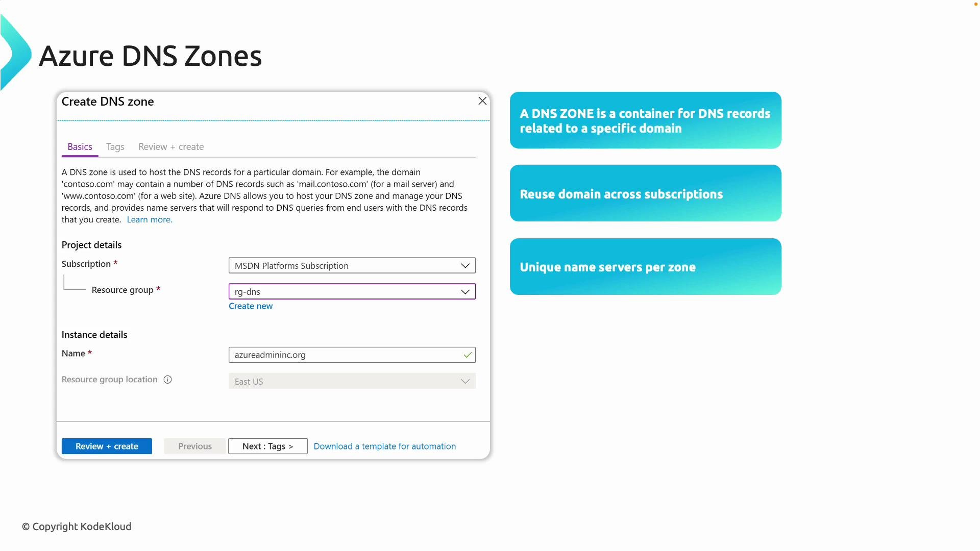
Task: Focus the Name field containing azureadmininc.org
Action: pyautogui.click(x=352, y=355)
